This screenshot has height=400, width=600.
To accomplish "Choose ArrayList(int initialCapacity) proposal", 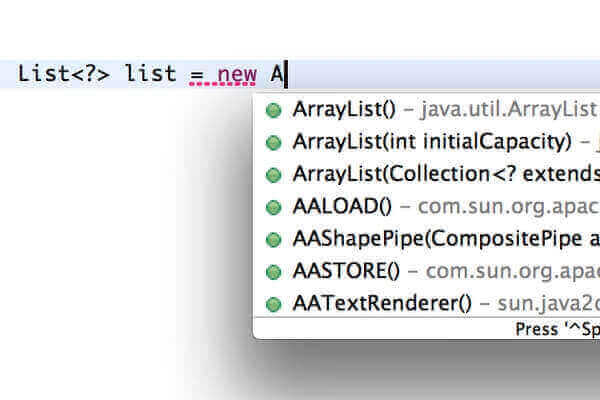I will point(427,142).
